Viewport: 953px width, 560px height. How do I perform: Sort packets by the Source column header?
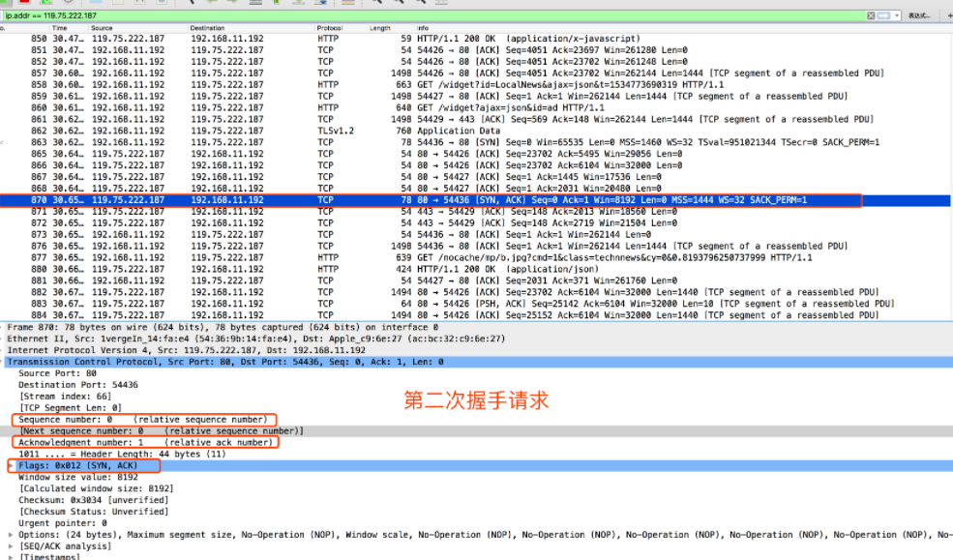click(x=102, y=28)
